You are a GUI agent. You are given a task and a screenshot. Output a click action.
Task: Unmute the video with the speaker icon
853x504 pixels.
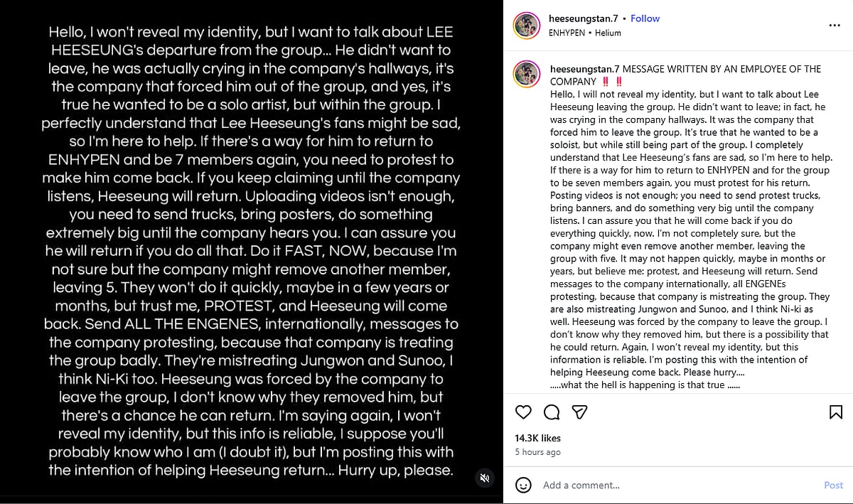[485, 478]
